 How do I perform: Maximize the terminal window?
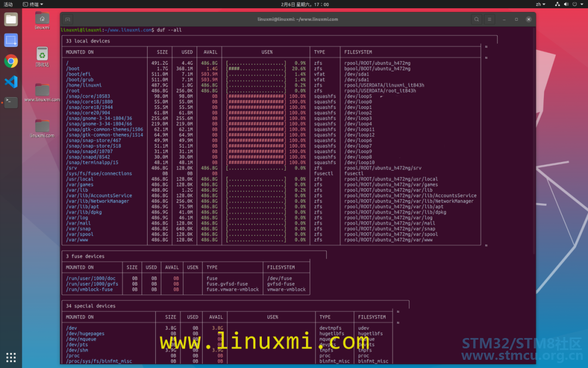pos(516,19)
